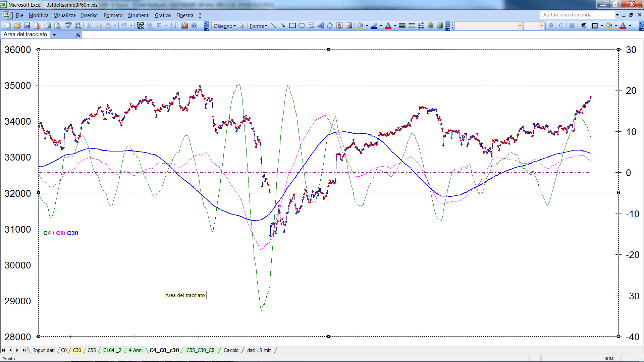Open Print Preview from the toolbar
This screenshot has width=644, height=362.
click(x=57, y=25)
